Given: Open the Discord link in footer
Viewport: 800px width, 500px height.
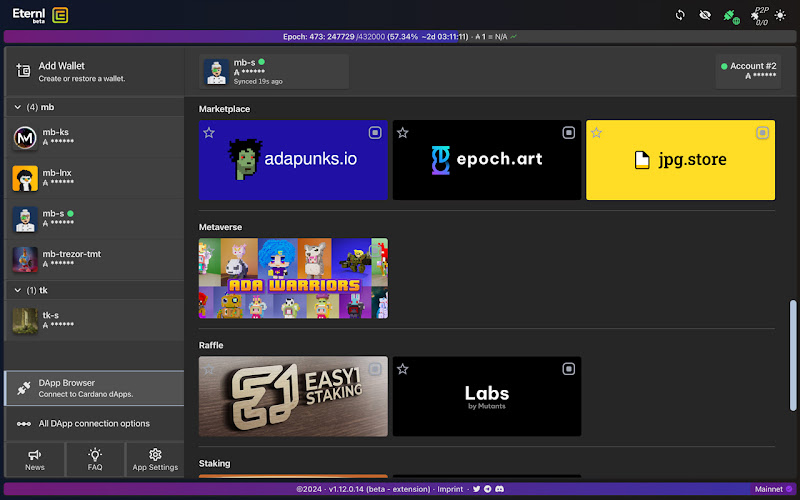Looking at the screenshot, I should pos(499,489).
